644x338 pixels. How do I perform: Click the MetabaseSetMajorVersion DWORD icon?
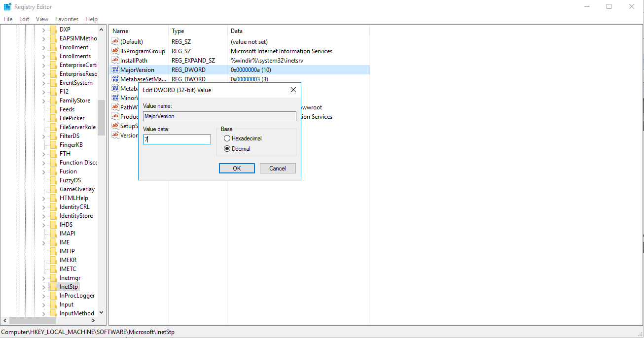(x=115, y=79)
